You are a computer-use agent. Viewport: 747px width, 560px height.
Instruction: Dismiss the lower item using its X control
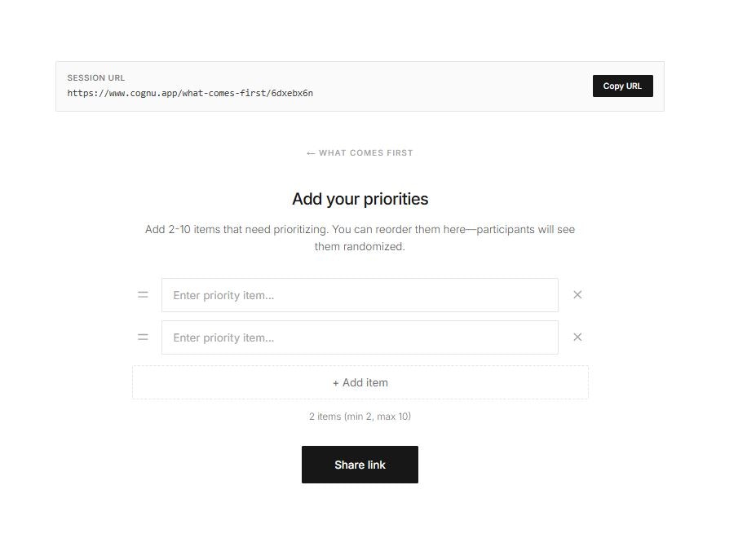click(577, 337)
